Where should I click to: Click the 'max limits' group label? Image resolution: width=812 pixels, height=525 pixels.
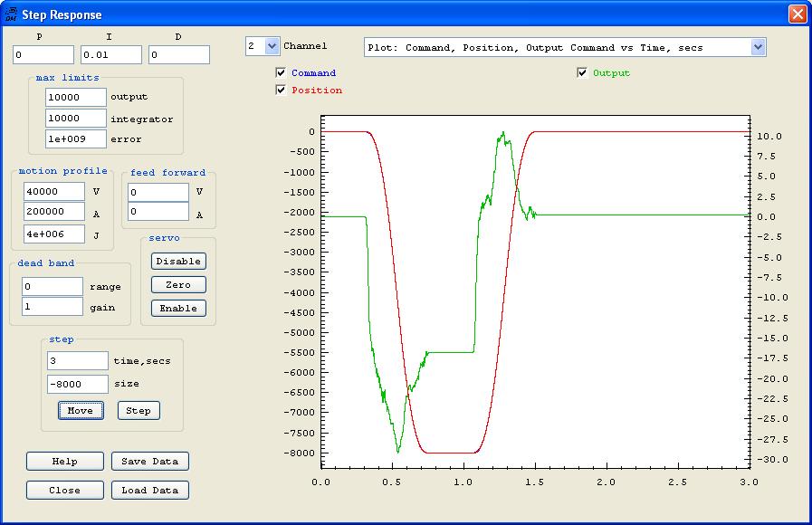click(67, 78)
